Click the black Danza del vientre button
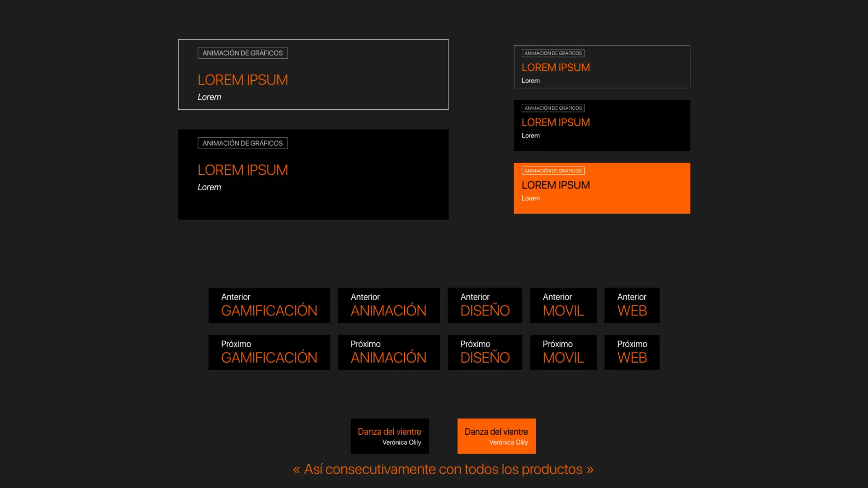This screenshot has width=868, height=488. pos(390,436)
